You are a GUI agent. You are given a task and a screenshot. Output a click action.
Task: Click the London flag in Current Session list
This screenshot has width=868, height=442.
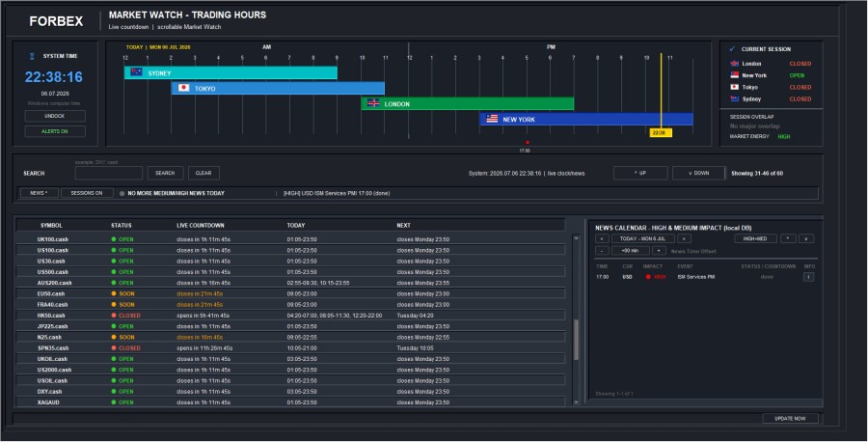click(x=735, y=64)
